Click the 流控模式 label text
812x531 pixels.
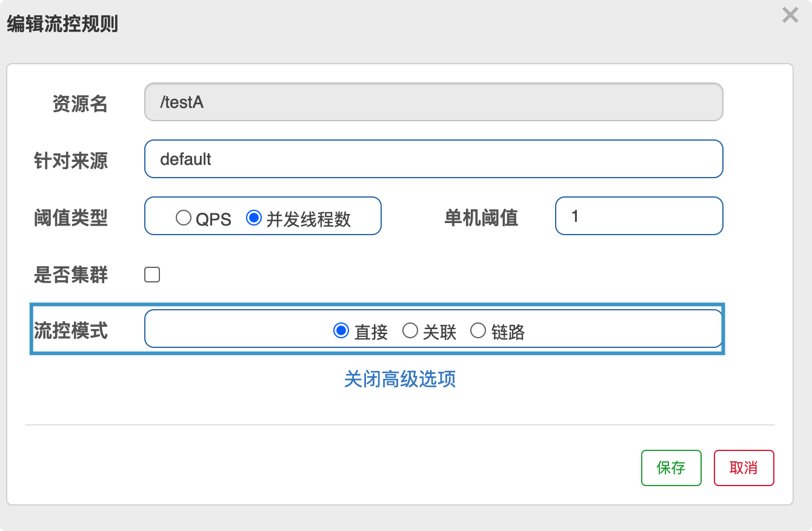coord(71,330)
